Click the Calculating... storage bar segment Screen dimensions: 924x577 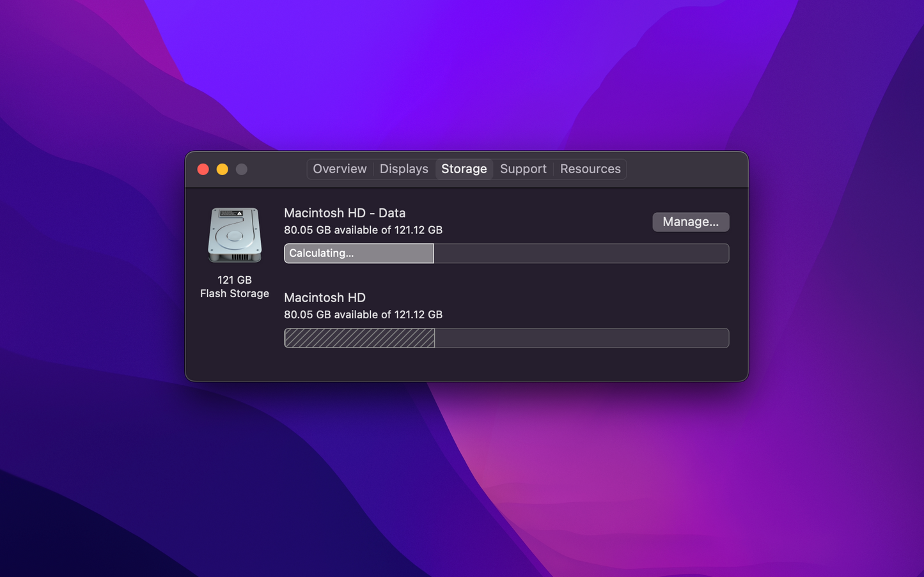pos(359,254)
